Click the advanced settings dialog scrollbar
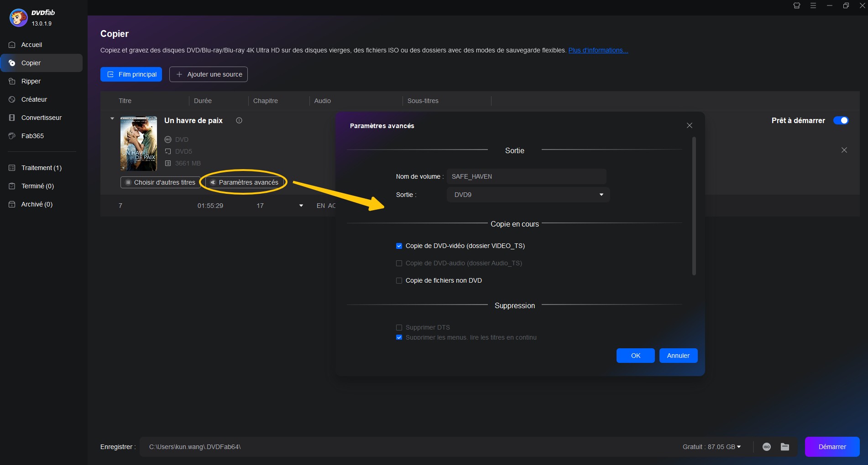Screen dimensions: 868x465 tap(694, 206)
